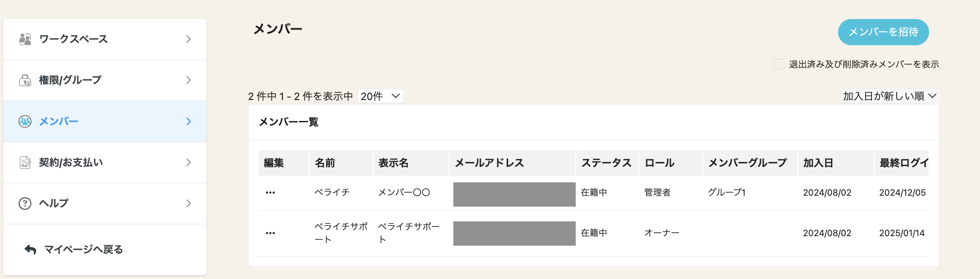Open the 加入日が新しい順 sort dropdown
Screen dimensions: 980x279
coord(890,96)
